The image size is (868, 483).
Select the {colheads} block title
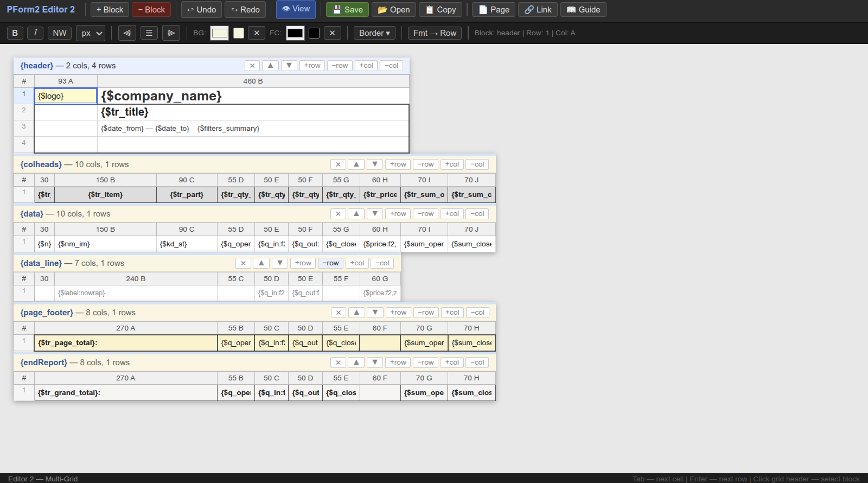tap(41, 164)
